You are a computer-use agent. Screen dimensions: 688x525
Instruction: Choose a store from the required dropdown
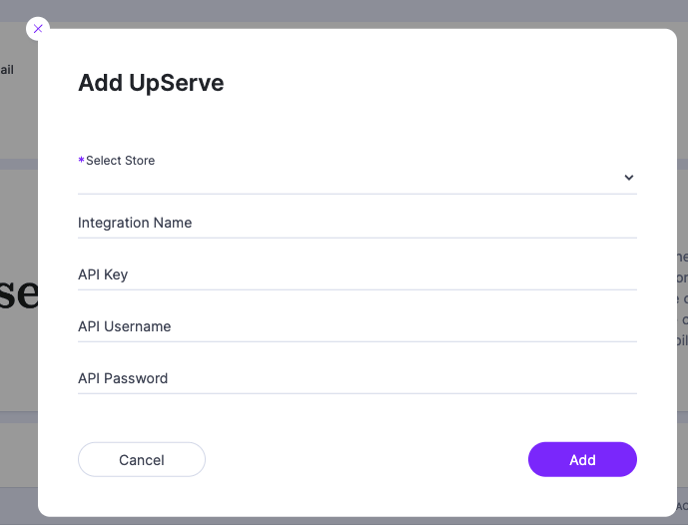click(357, 178)
